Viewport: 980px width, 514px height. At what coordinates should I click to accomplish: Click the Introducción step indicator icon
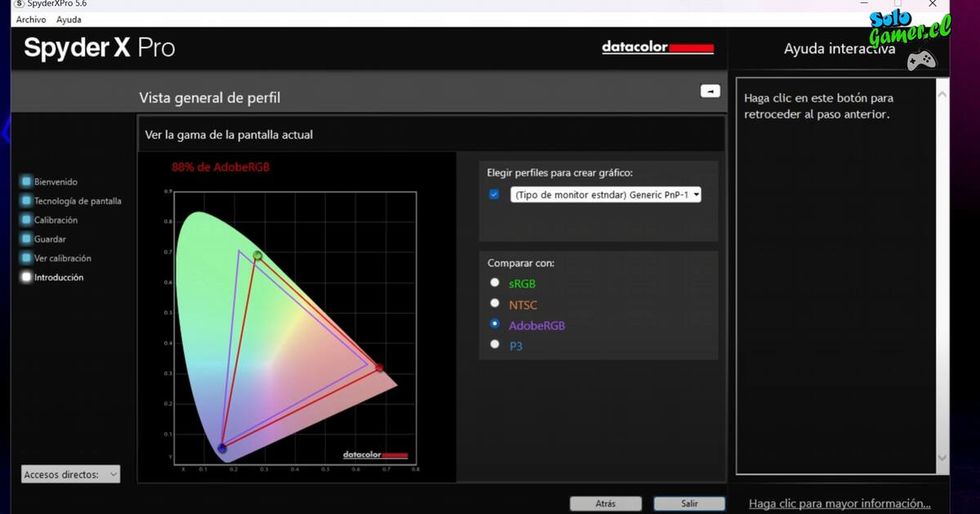click(x=27, y=277)
